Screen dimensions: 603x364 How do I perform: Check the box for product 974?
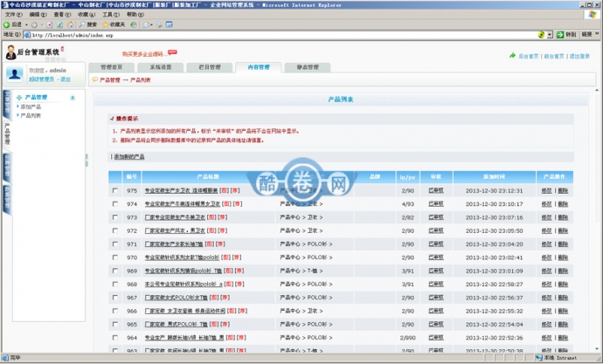[x=115, y=204]
